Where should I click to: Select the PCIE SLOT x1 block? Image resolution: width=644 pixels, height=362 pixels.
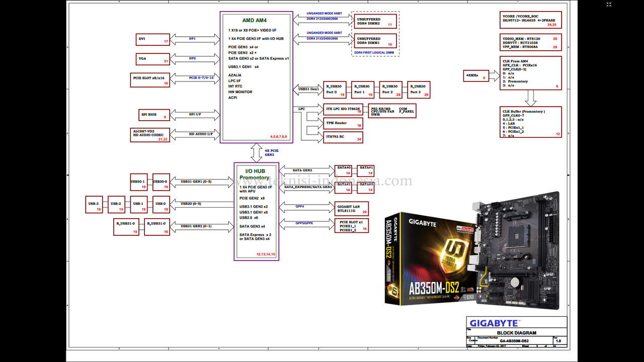[352, 226]
